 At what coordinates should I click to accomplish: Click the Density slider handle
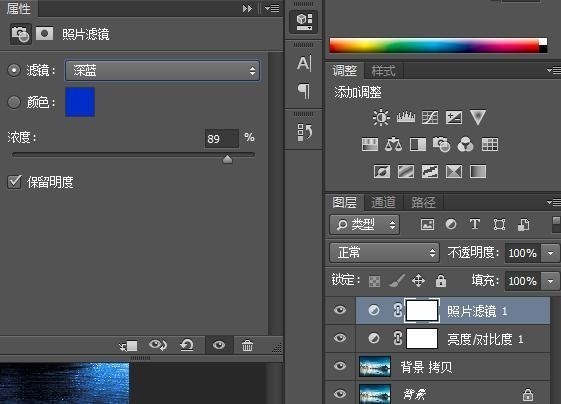pos(227,159)
